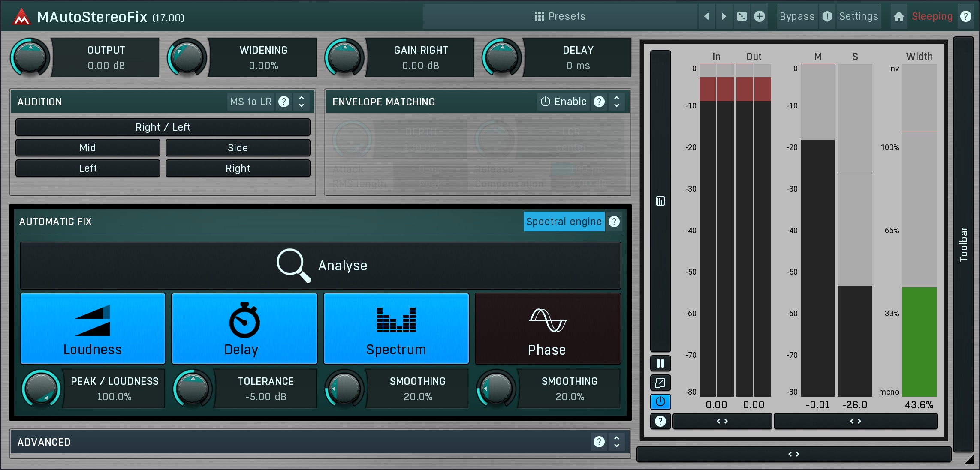Screen dimensions: 980x470
Task: Click the Widening knob
Action: [x=187, y=57]
